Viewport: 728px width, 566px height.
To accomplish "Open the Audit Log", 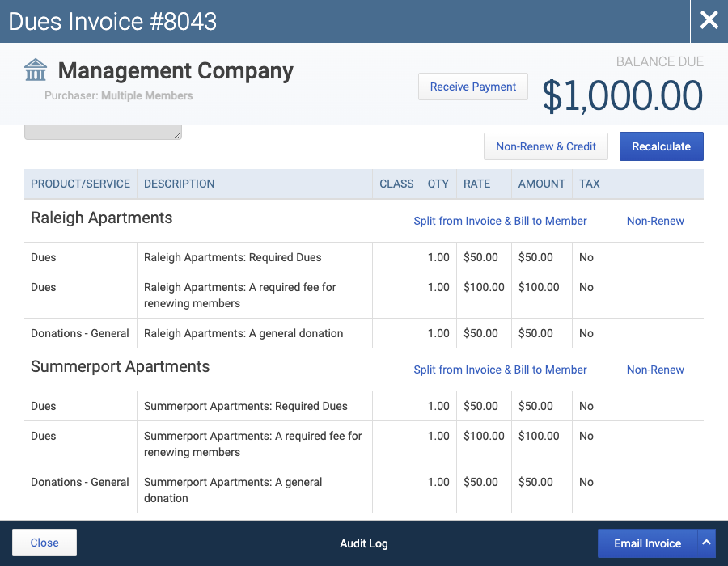I will pyautogui.click(x=363, y=543).
